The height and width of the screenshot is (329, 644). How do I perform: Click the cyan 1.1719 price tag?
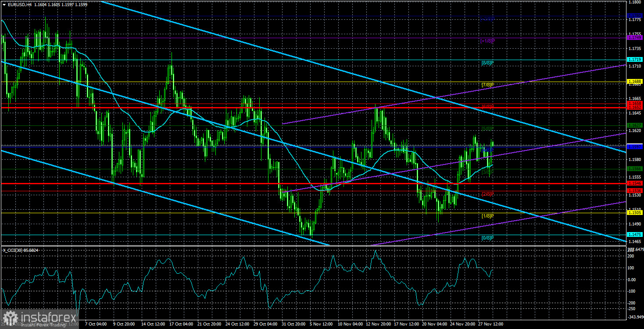coord(635,59)
